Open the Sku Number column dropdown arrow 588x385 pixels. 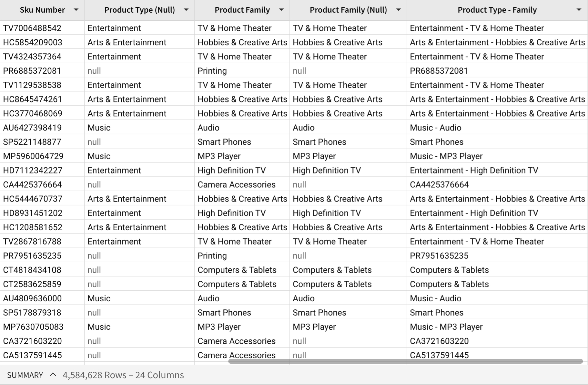click(x=76, y=10)
